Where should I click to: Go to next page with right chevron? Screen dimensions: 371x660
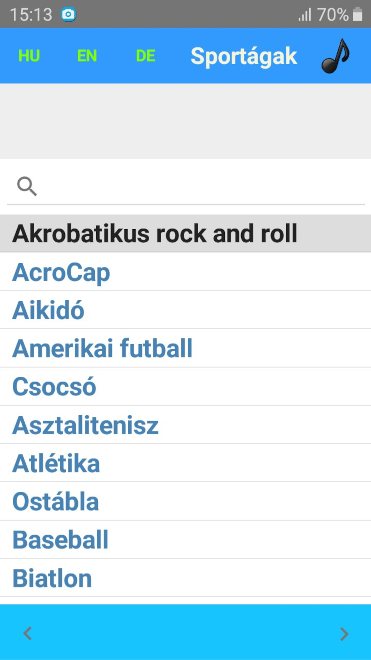(344, 633)
